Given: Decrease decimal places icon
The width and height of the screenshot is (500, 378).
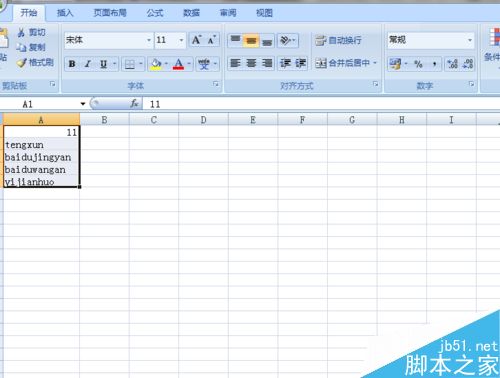Looking at the screenshot, I should pos(468,64).
